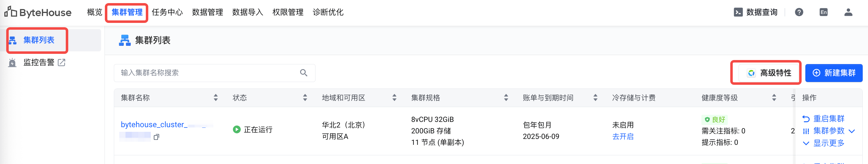Sort by 状态 column arrows

point(305,98)
